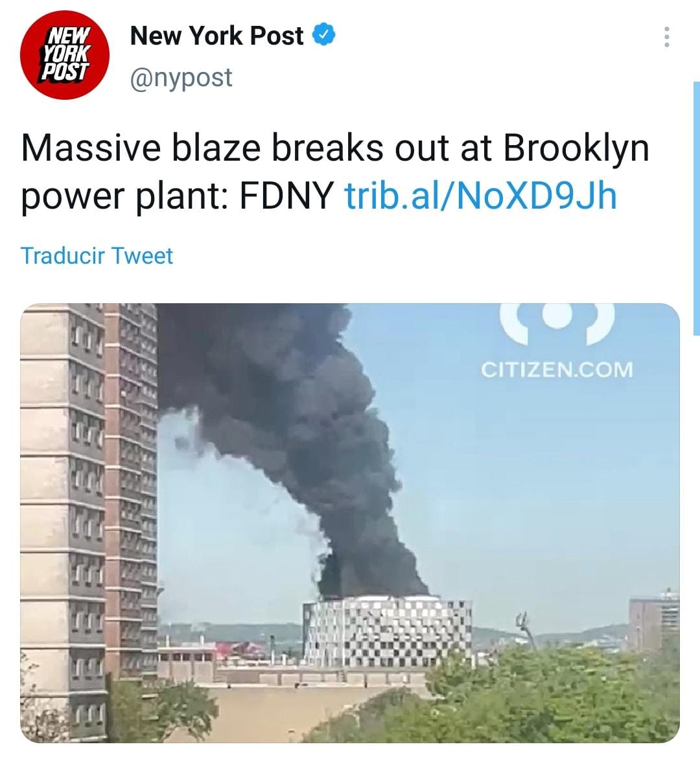
Task: Click the blue verified badge
Action: pyautogui.click(x=323, y=36)
